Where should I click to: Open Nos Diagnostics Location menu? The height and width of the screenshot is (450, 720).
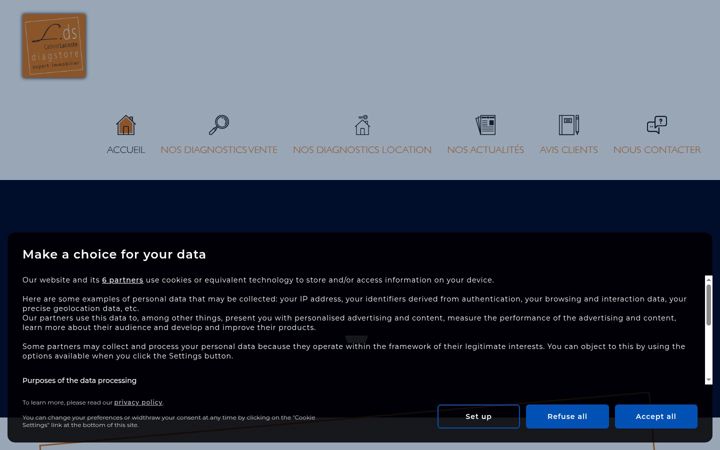tap(362, 150)
